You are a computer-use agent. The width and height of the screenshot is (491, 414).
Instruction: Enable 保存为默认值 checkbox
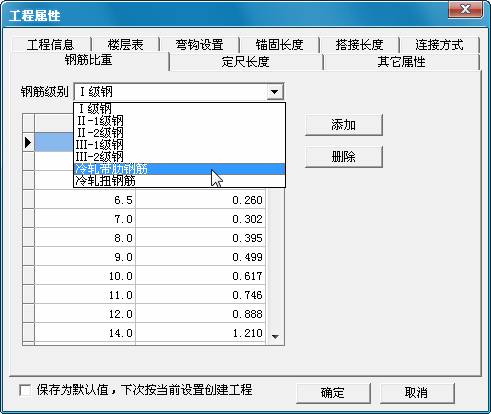[x=25, y=390]
